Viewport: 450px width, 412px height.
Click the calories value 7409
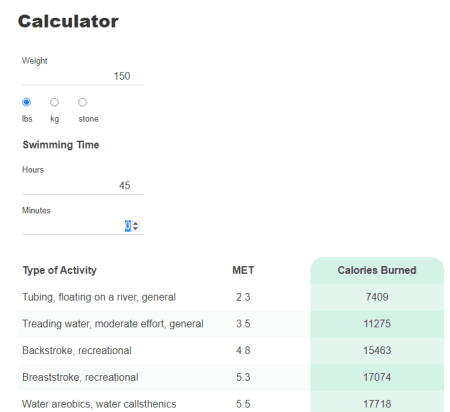pyautogui.click(x=377, y=297)
